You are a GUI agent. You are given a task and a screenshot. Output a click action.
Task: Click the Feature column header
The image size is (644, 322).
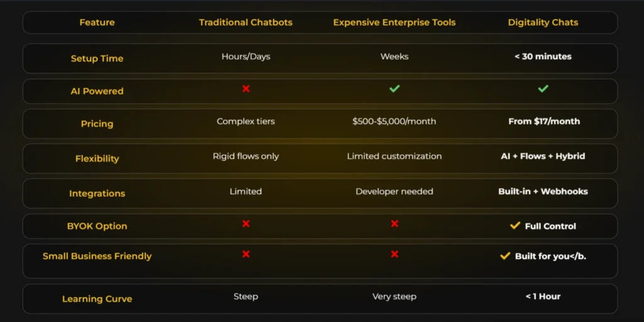point(97,23)
